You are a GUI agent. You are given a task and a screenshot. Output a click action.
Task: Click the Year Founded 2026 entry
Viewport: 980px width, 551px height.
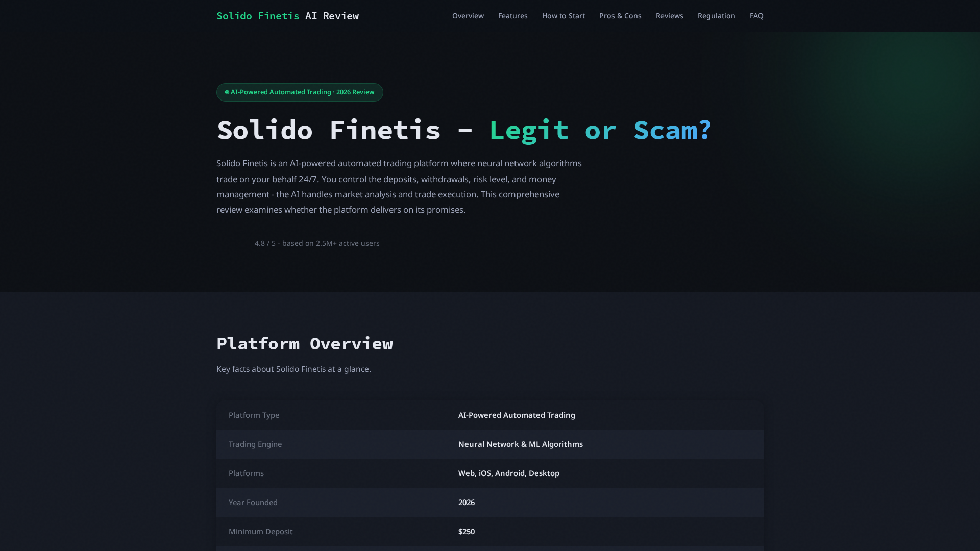pyautogui.click(x=466, y=502)
